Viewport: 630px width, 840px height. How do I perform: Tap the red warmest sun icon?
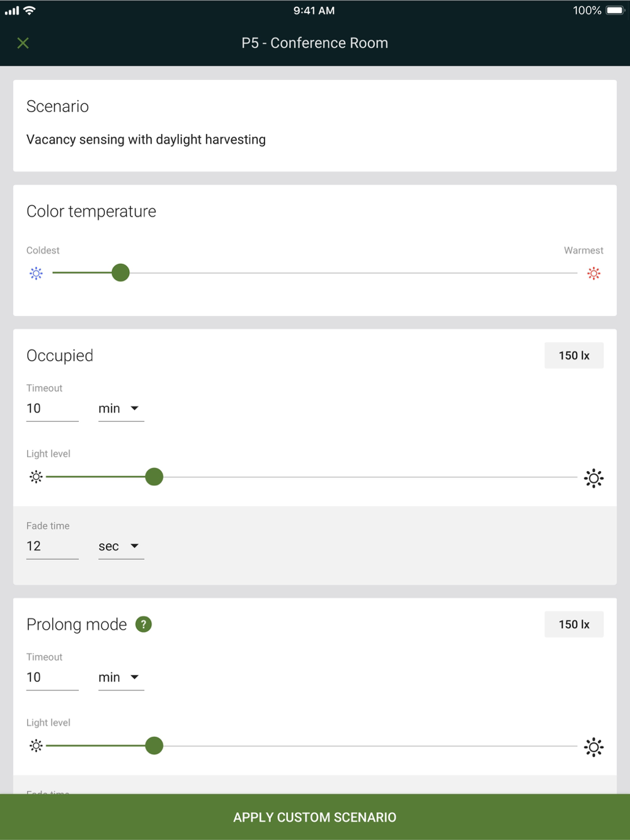pyautogui.click(x=593, y=273)
